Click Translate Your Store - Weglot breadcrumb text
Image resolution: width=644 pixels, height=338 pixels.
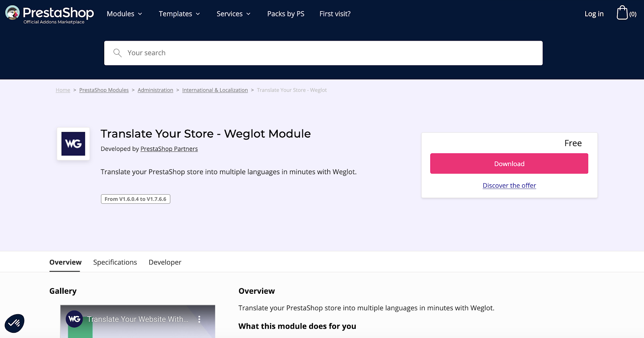pos(292,90)
